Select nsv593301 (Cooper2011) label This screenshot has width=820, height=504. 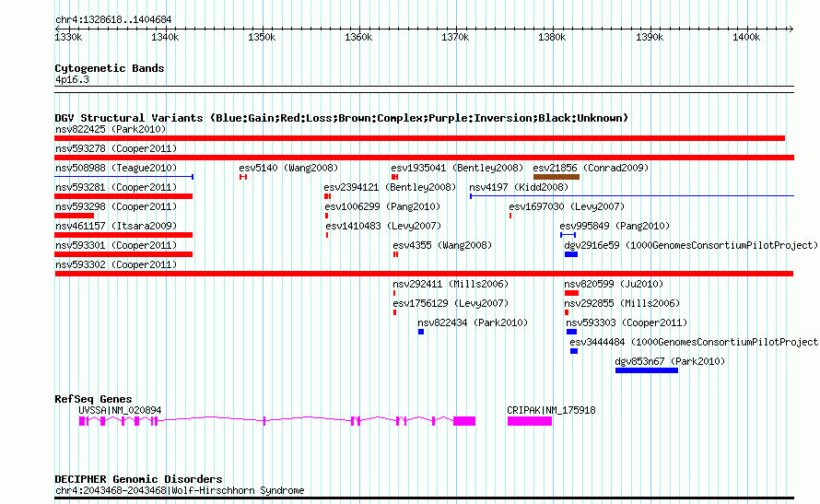pos(116,245)
